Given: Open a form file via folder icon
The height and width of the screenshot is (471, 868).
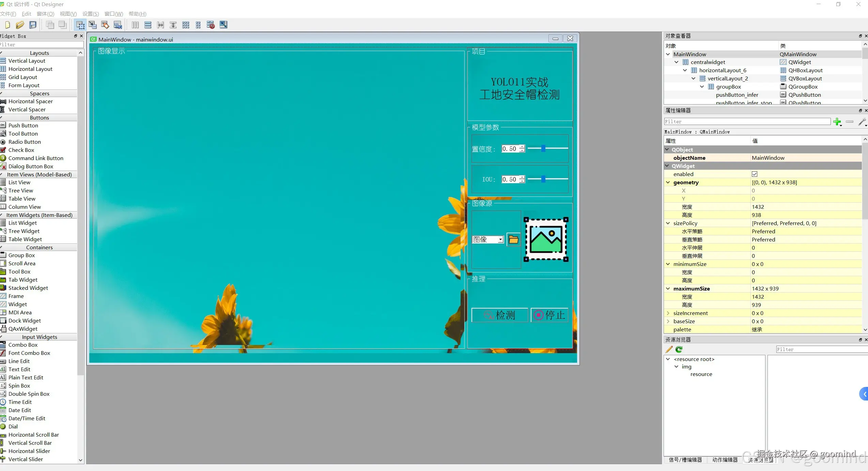Looking at the screenshot, I should (20, 25).
